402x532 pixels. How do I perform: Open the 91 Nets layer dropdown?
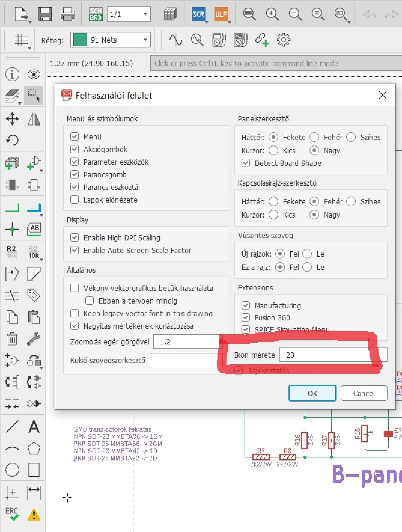[x=110, y=40]
